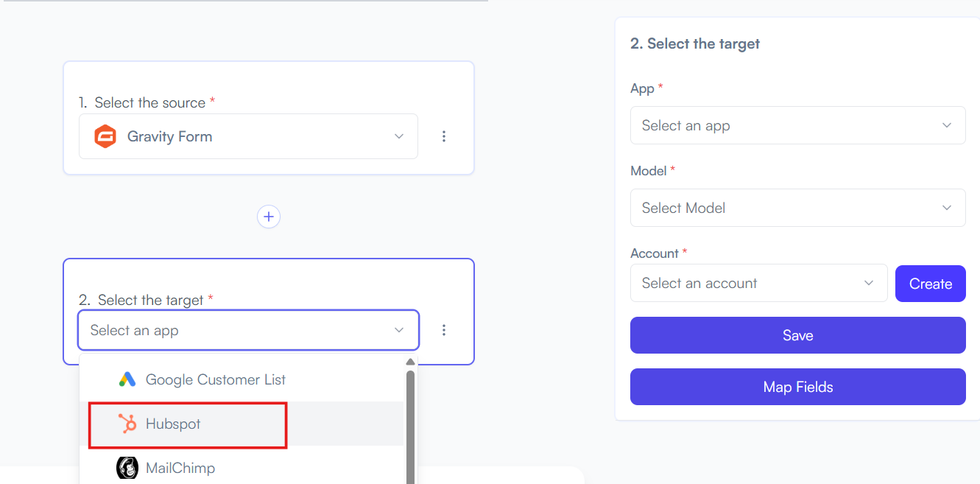Click the Hubspot sprocket icon
Screen dimensions: 980x484
pos(127,424)
